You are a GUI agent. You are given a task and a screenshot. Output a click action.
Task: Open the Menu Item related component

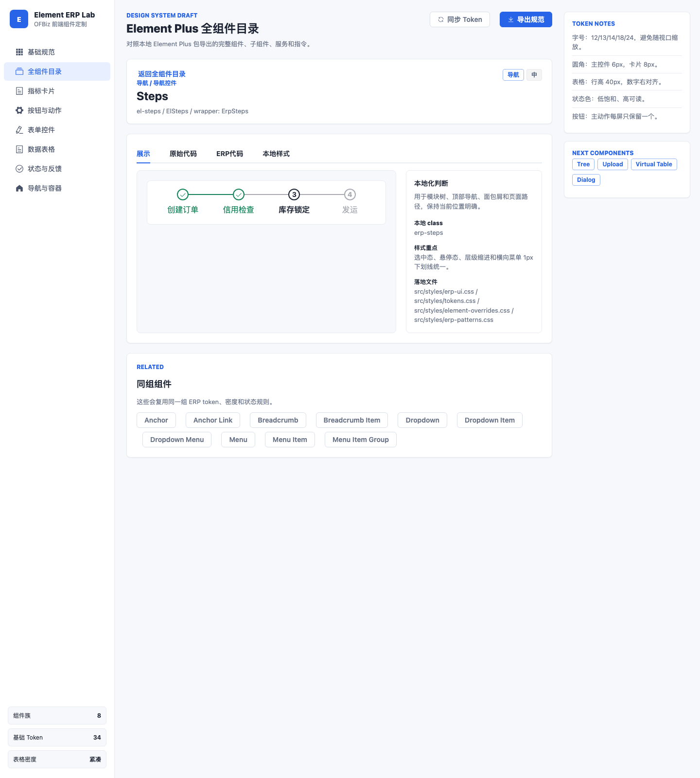pyautogui.click(x=290, y=440)
